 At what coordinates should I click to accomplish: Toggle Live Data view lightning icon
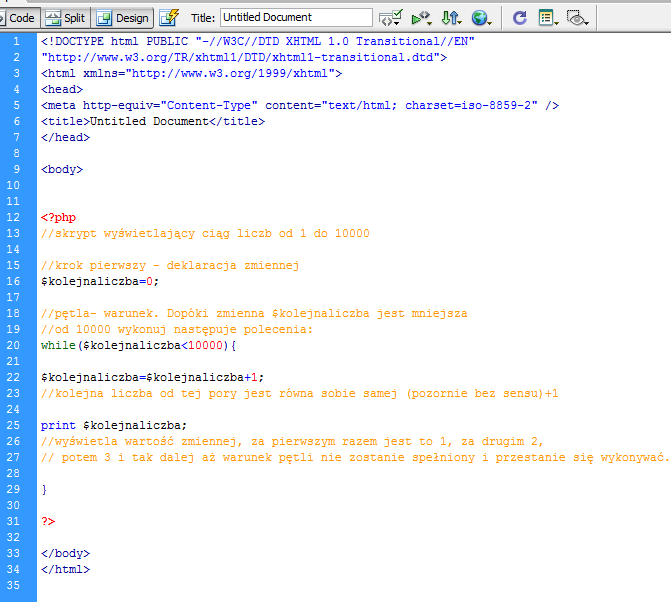coord(169,18)
